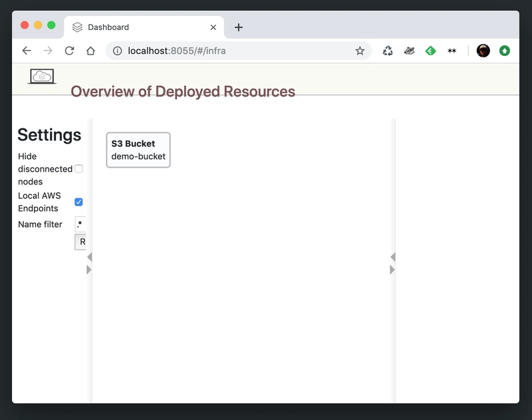The width and height of the screenshot is (532, 420).
Task: Open the browser home page
Action: (x=90, y=51)
